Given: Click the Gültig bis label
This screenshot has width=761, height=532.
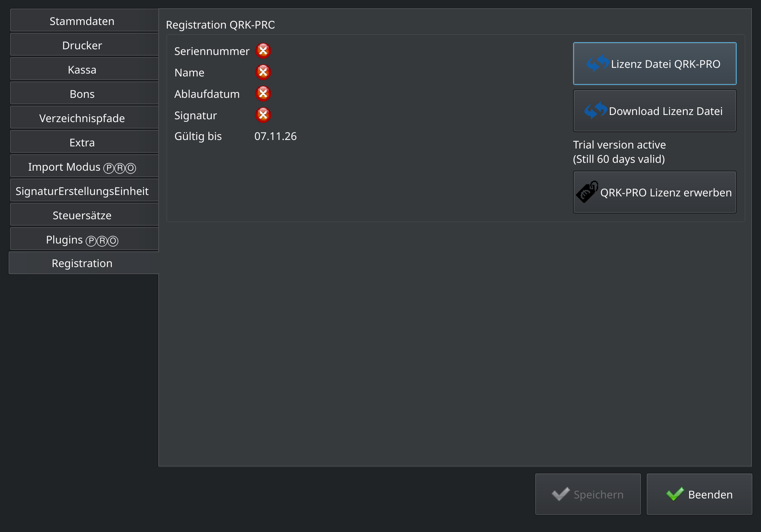Looking at the screenshot, I should tap(198, 136).
